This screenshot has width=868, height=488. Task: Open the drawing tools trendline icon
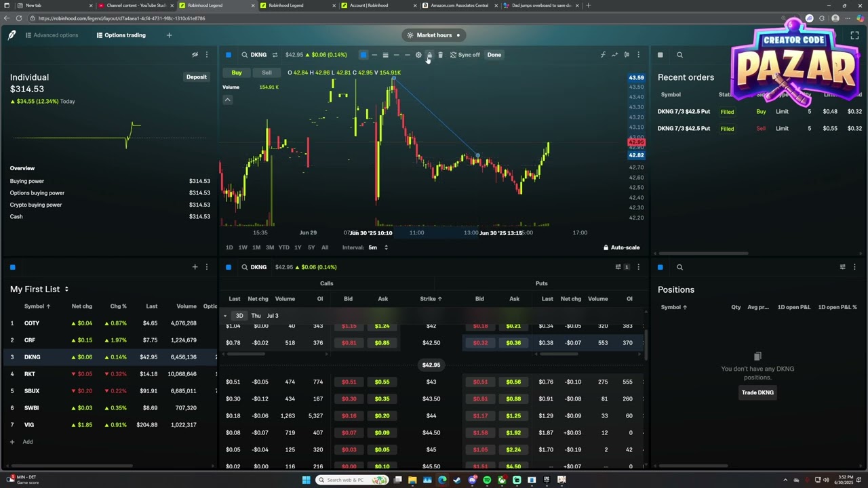614,55
